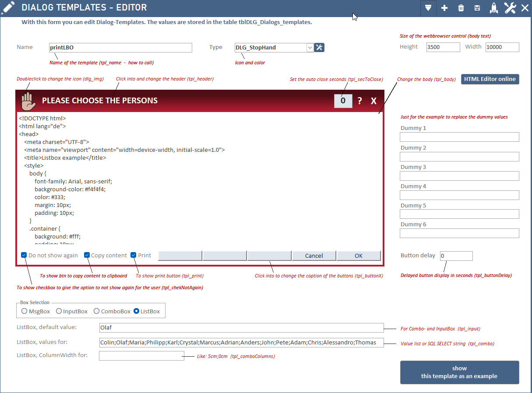This screenshot has width=532, height=393.
Task: Disable the Print checkbox
Action: point(134,255)
